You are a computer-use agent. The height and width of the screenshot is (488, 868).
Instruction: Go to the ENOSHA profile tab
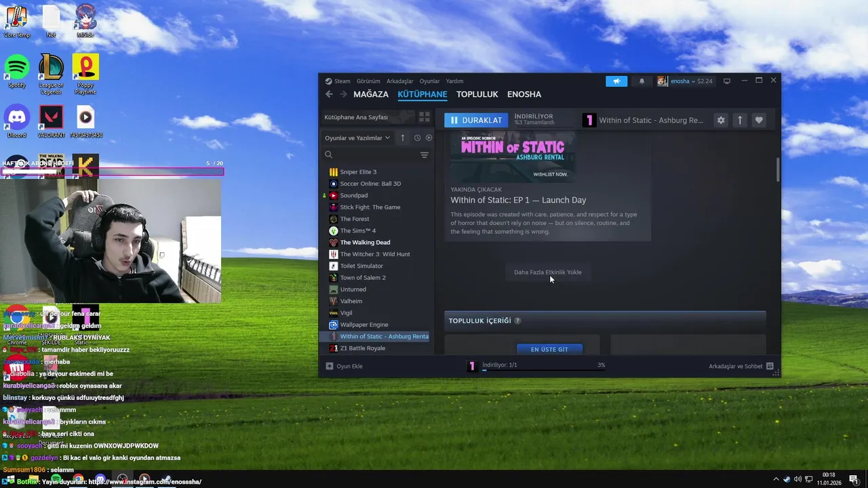point(524,94)
